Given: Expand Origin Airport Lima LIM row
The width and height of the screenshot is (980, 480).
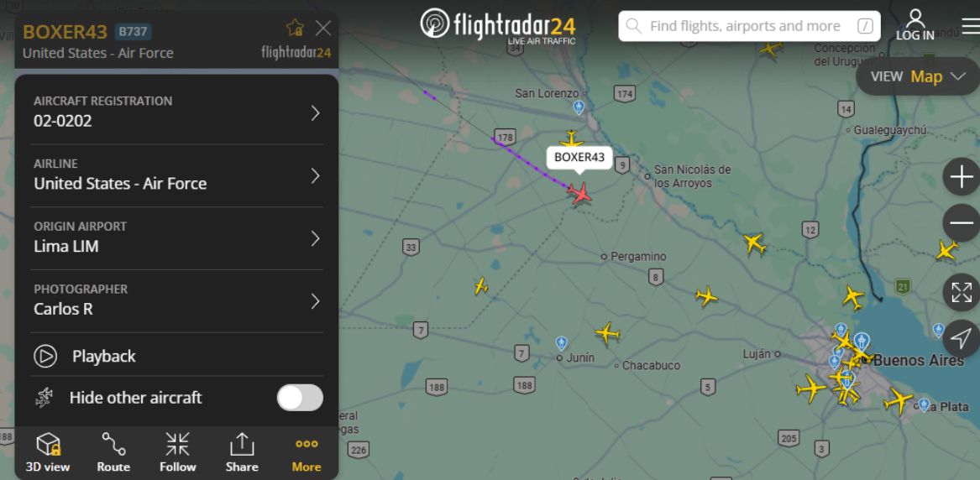Looking at the screenshot, I should pos(177,238).
